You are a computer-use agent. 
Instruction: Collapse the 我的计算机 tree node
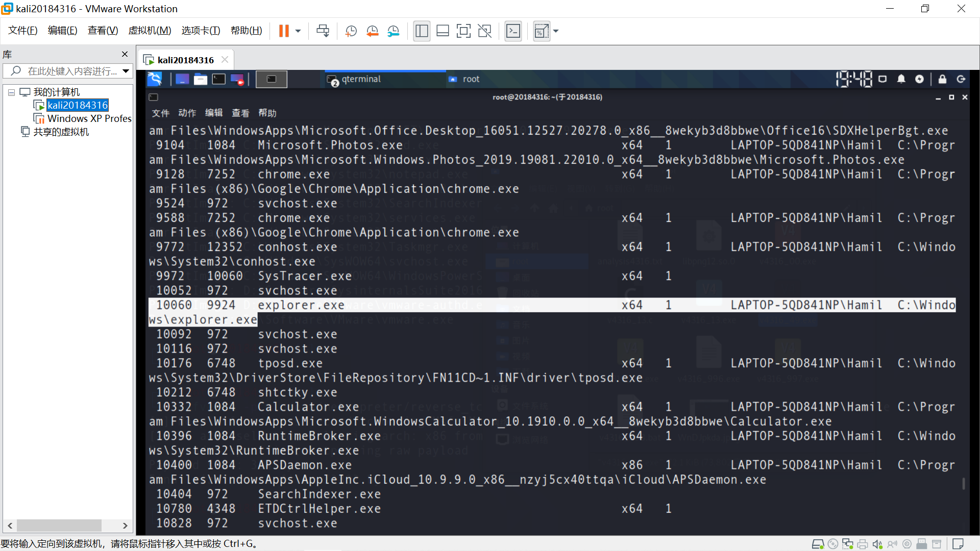tap(11, 92)
